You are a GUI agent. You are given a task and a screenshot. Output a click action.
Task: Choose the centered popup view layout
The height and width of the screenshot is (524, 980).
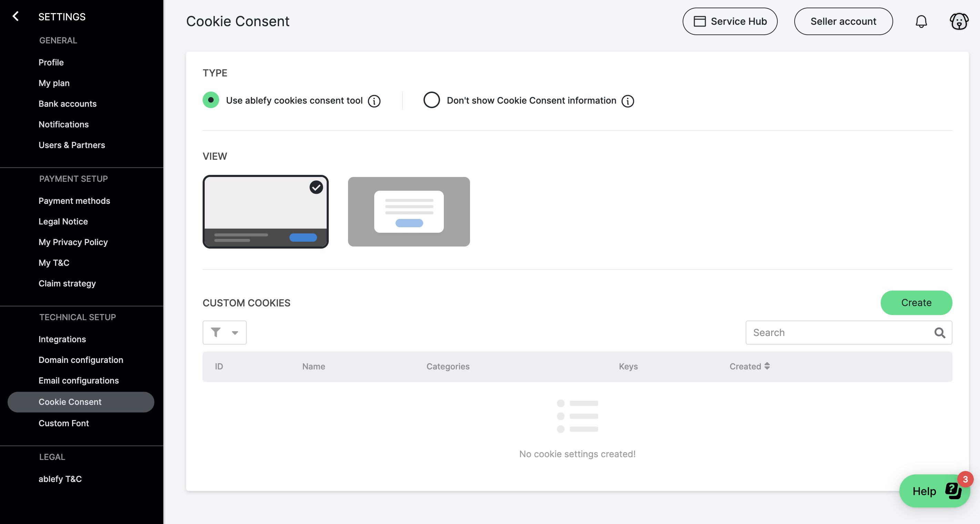tap(409, 212)
